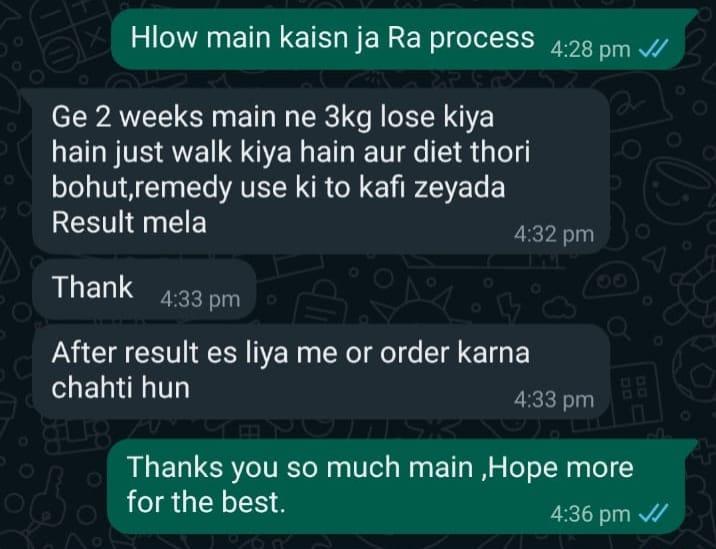Tap the words 'Result mela'
The image size is (716, 549).
point(129,223)
